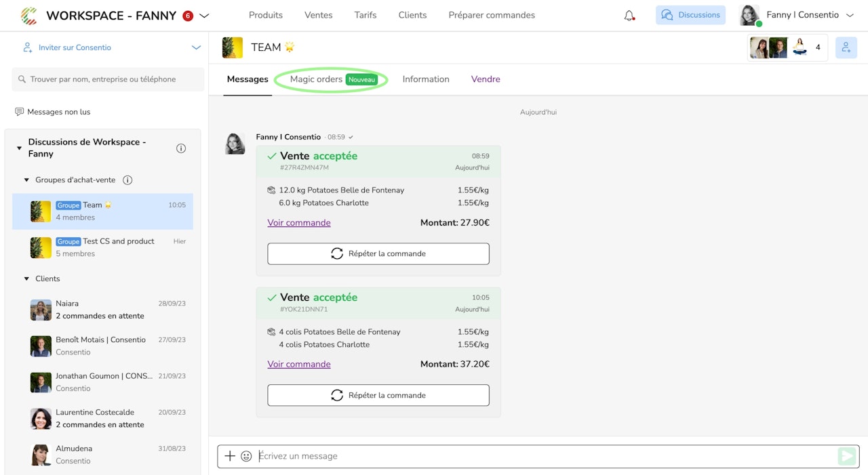Collapse the Clients section

27,278
